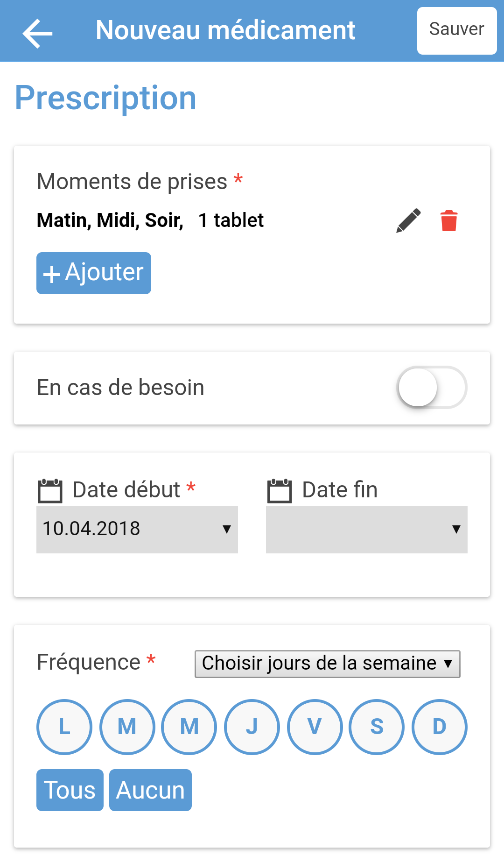The width and height of the screenshot is (504, 863).
Task: Open the Date début dropdown showing 10.04.2018
Action: [x=137, y=530]
